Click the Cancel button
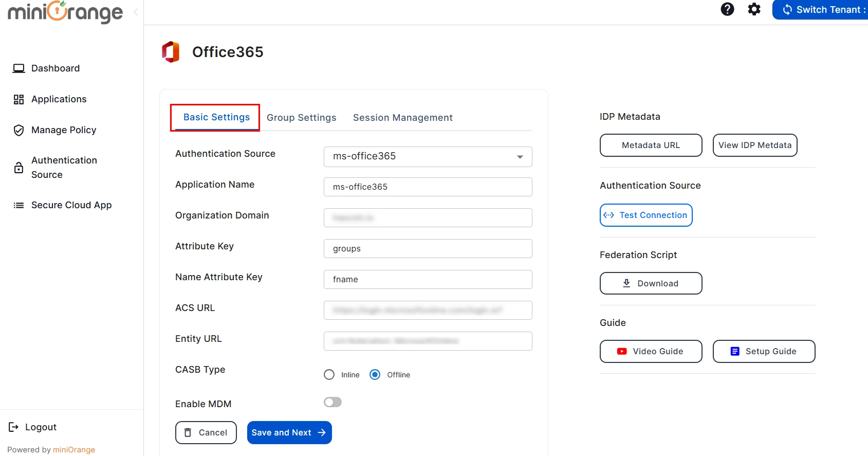 (x=206, y=433)
